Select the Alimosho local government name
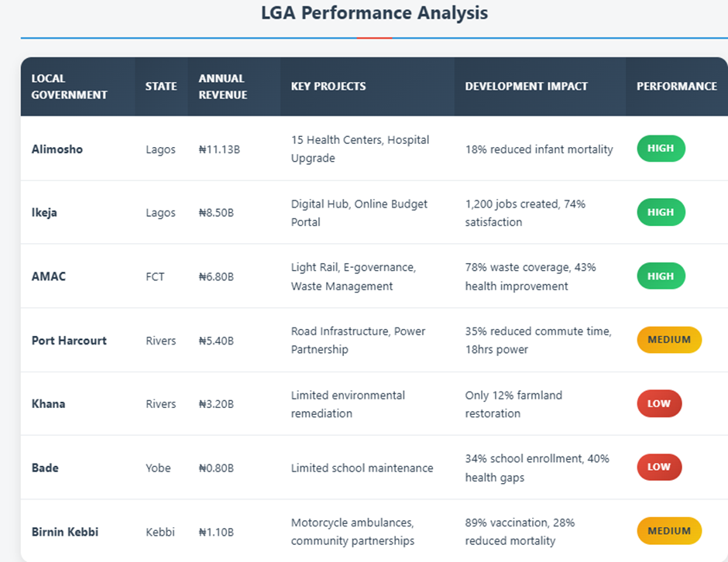Image resolution: width=728 pixels, height=562 pixels. point(57,149)
